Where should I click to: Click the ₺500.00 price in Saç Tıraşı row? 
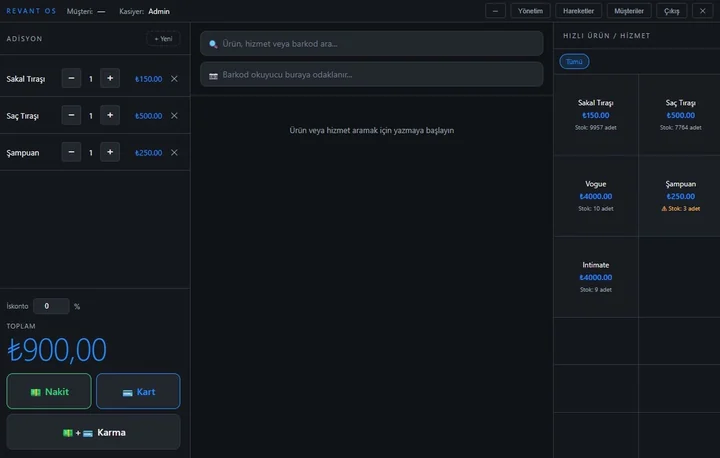pos(148,116)
